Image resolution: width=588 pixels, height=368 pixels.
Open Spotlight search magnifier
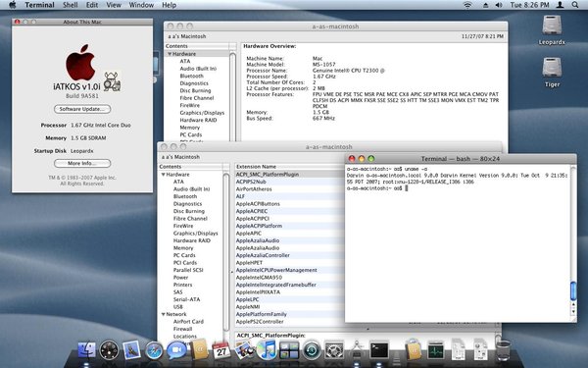point(575,5)
